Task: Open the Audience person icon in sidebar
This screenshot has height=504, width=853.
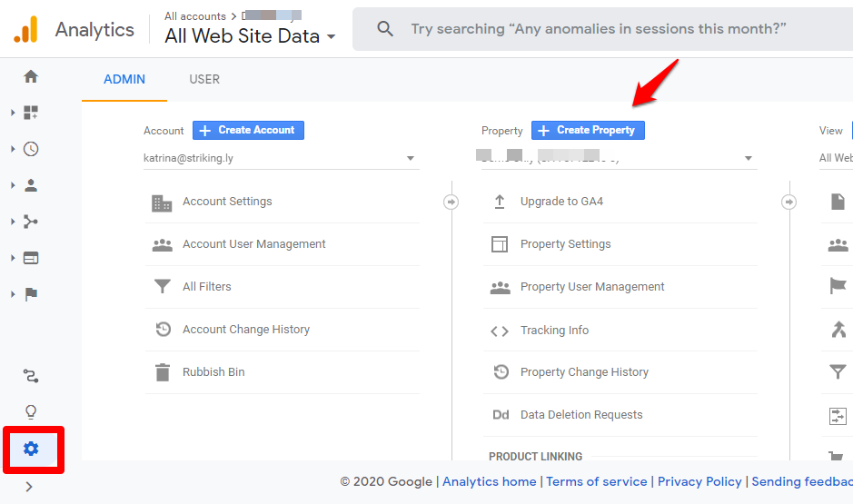Action: click(x=31, y=185)
